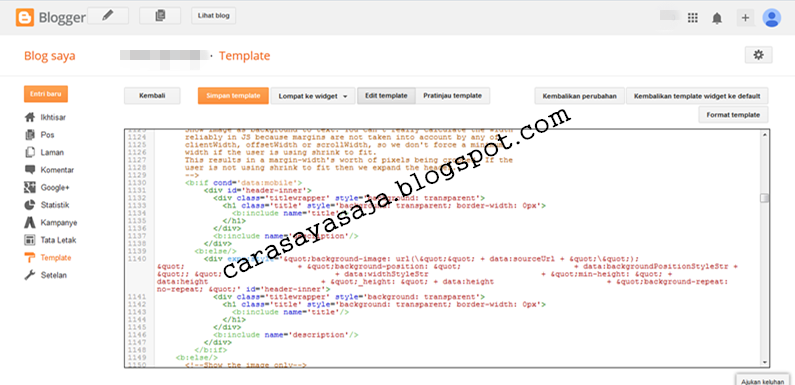Click the </b:if> tag on line 1148
795x385 pixels.
pyautogui.click(x=210, y=350)
